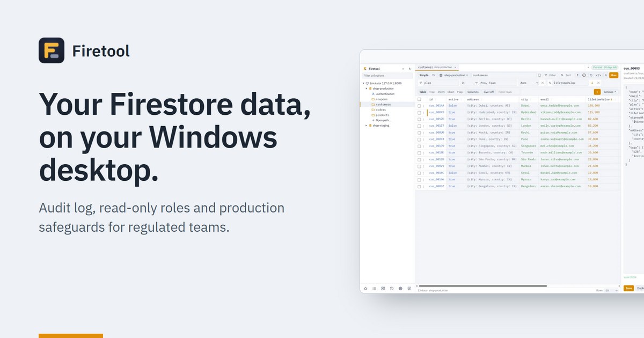Switch to JS query mode

point(433,75)
